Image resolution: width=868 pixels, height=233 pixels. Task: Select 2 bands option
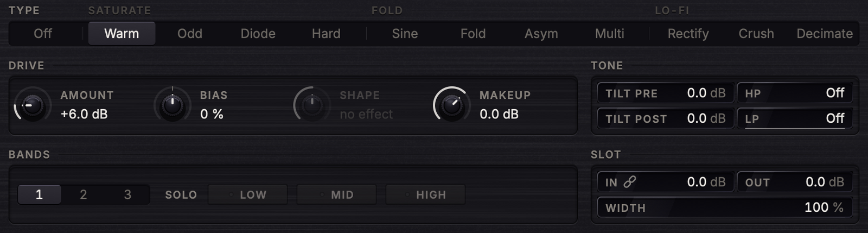(84, 194)
